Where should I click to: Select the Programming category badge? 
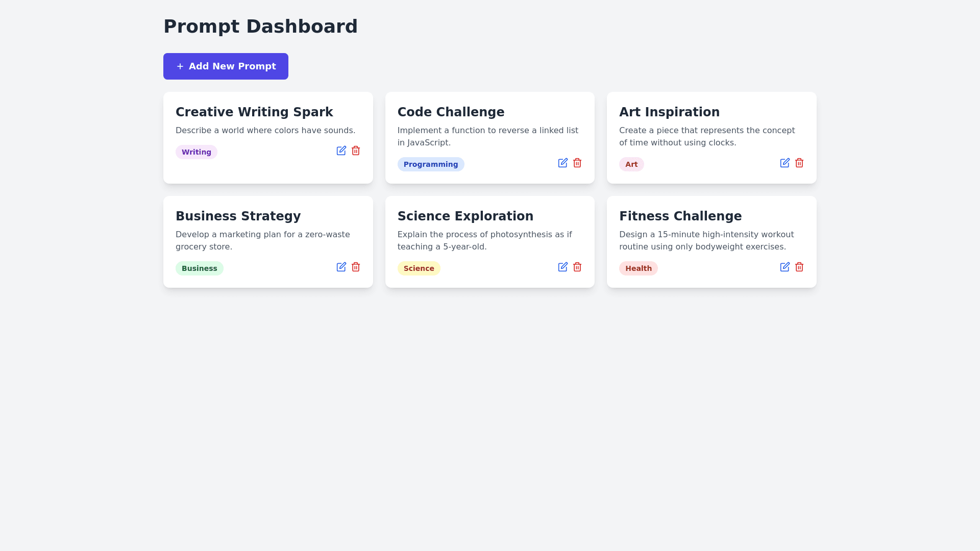(x=431, y=164)
